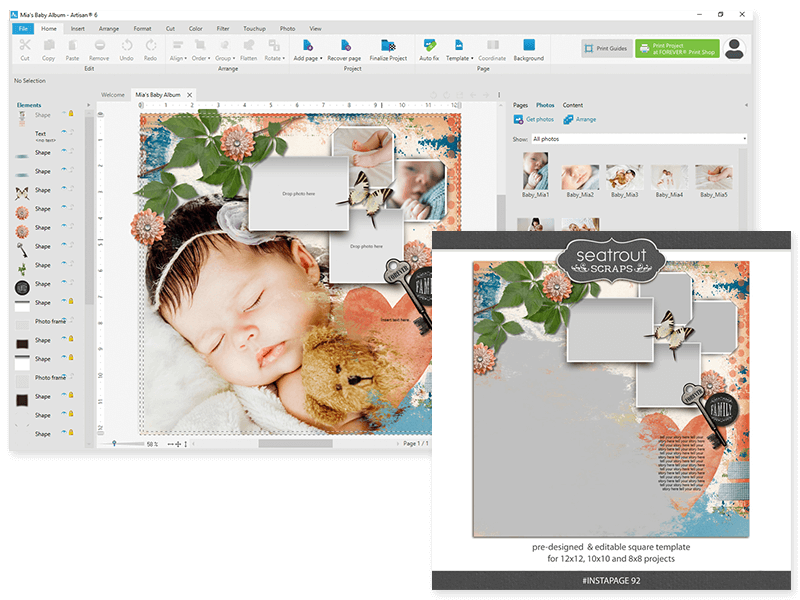Switch to the Filter ribbon tab
Screen dimensions: 800x600
click(x=222, y=29)
